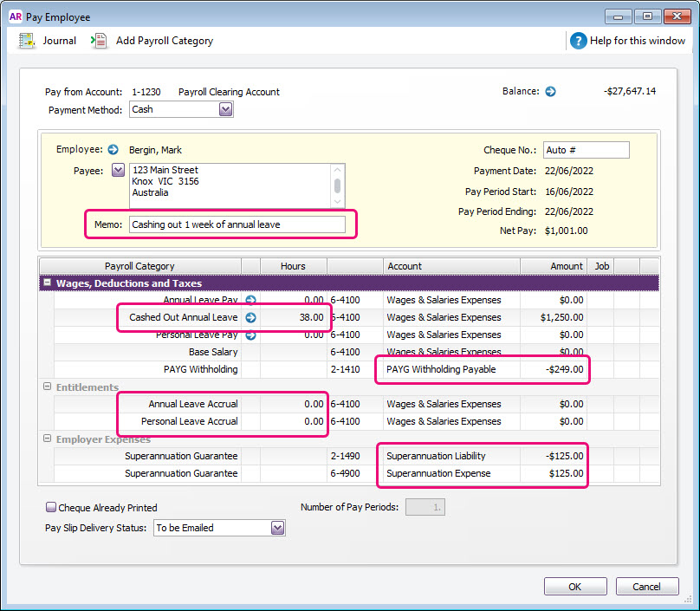Click Number of Pay Periods field
Viewport: 700px width, 611px height.
[425, 507]
